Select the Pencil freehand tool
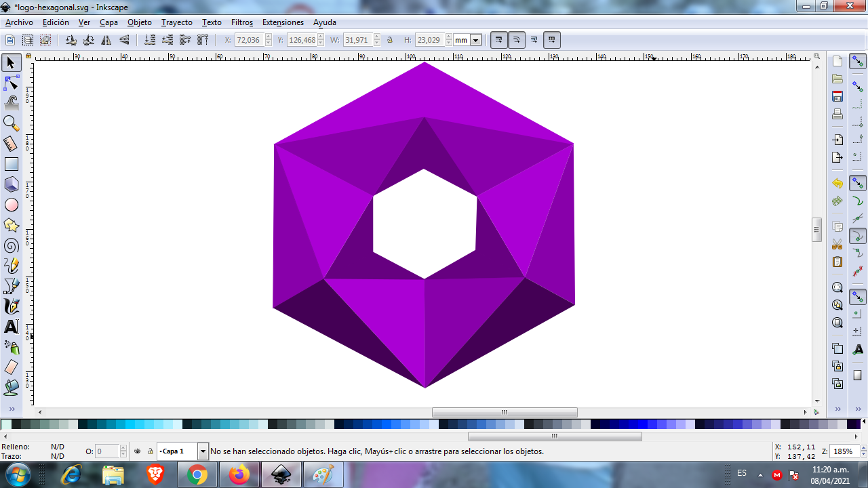Screen dimensions: 868x488 11,266
